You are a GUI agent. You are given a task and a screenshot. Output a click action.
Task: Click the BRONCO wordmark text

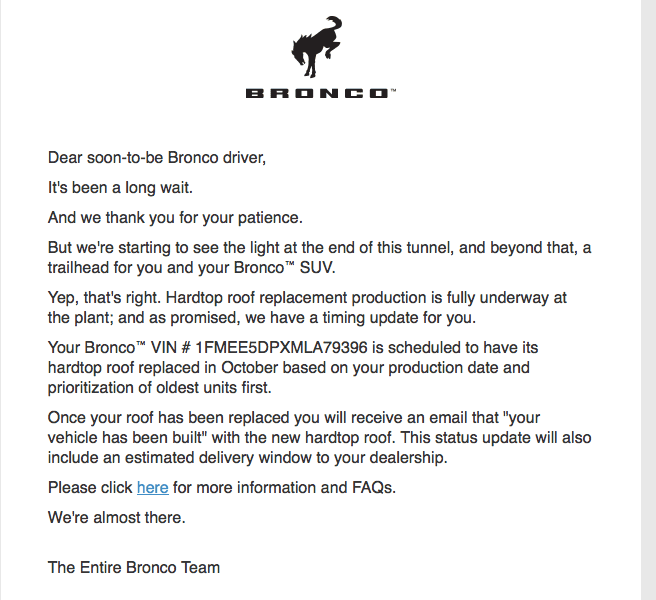click(x=318, y=93)
